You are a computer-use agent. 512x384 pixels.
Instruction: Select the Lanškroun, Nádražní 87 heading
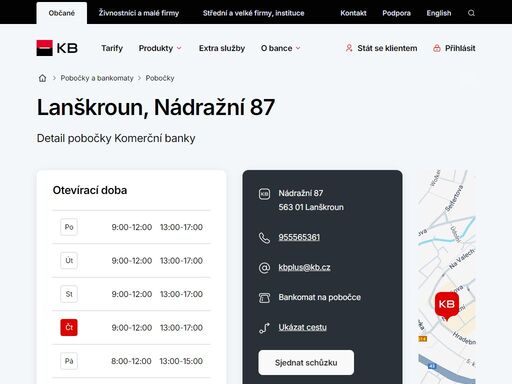156,107
